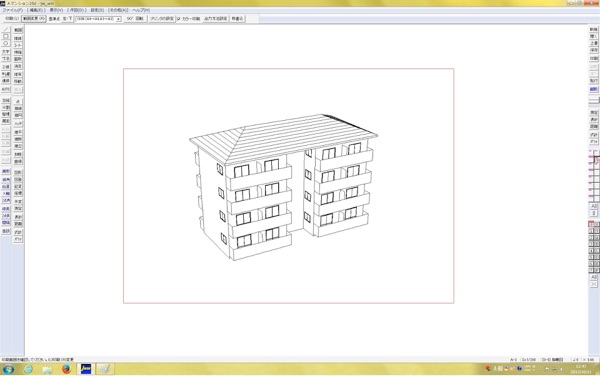Click the 範囲変更 print range button
The height and width of the screenshot is (376, 600).
tap(34, 19)
